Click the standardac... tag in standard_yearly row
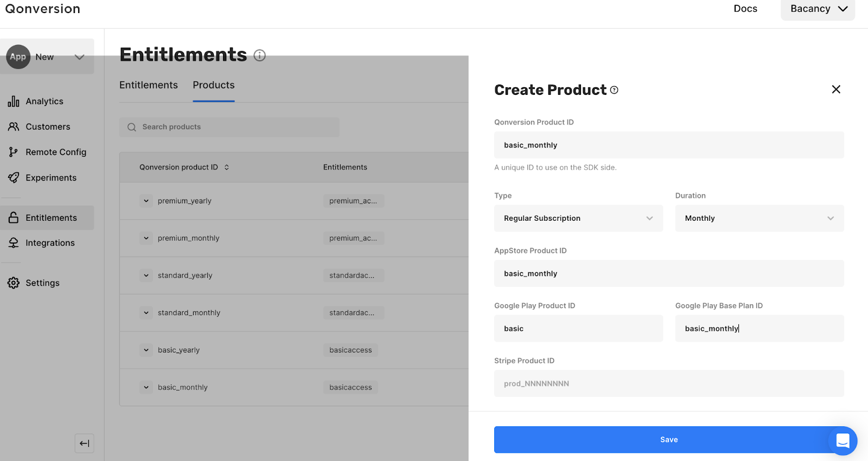Screen dimensions: 868x461 tap(353, 276)
